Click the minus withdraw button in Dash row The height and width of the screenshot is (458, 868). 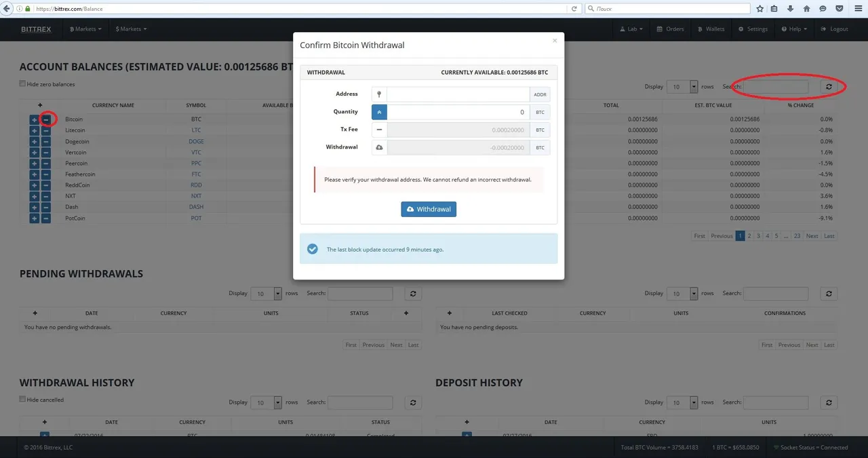[46, 208]
